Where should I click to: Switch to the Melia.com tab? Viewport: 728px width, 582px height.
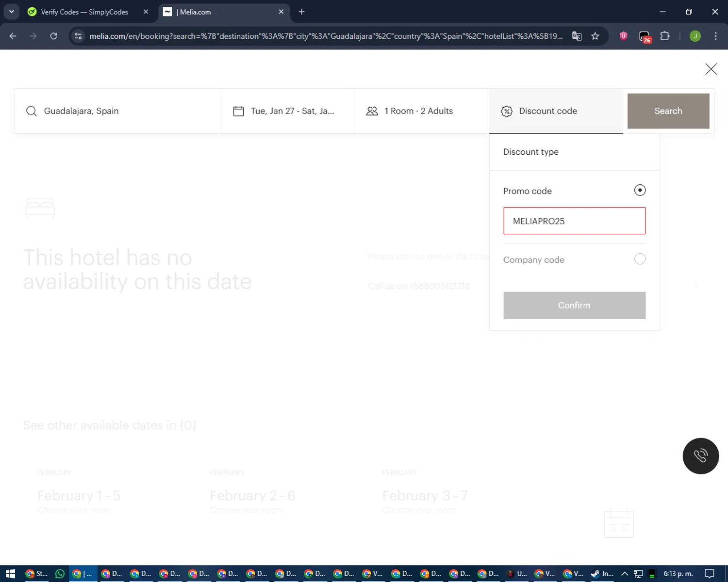point(223,12)
